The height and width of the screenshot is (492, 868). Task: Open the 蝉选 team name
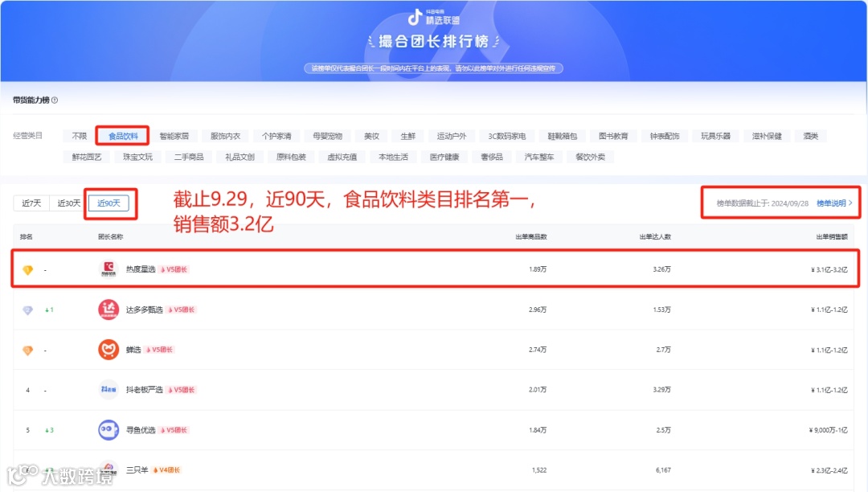(133, 350)
